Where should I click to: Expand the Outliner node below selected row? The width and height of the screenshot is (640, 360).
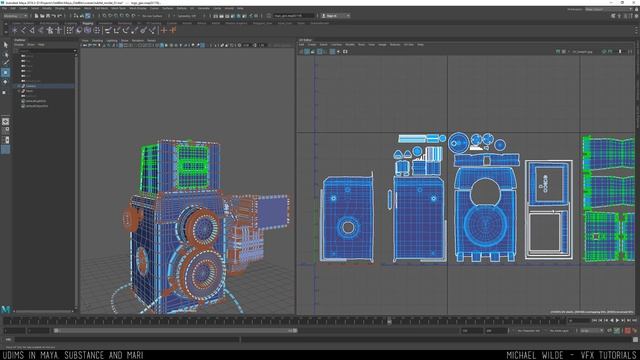(18, 91)
